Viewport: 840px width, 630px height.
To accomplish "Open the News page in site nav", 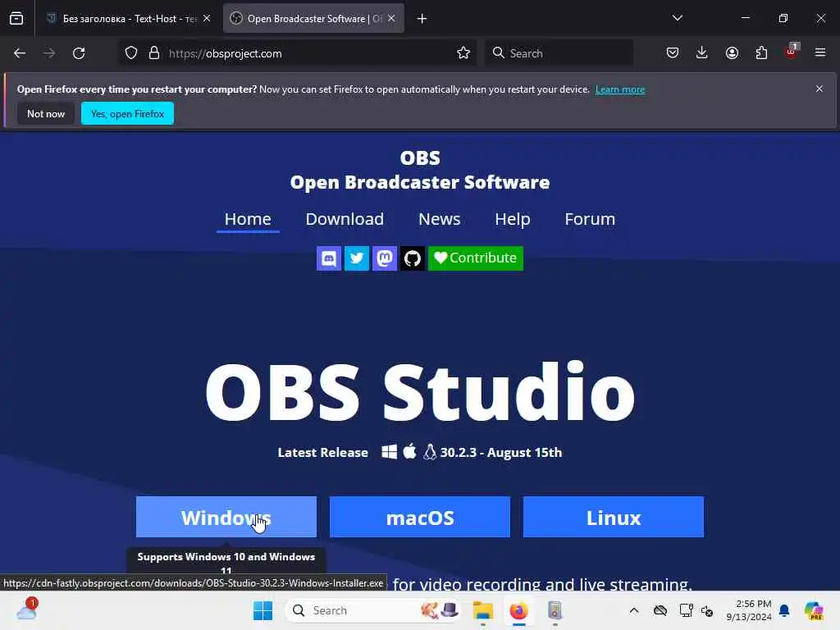I will point(440,219).
